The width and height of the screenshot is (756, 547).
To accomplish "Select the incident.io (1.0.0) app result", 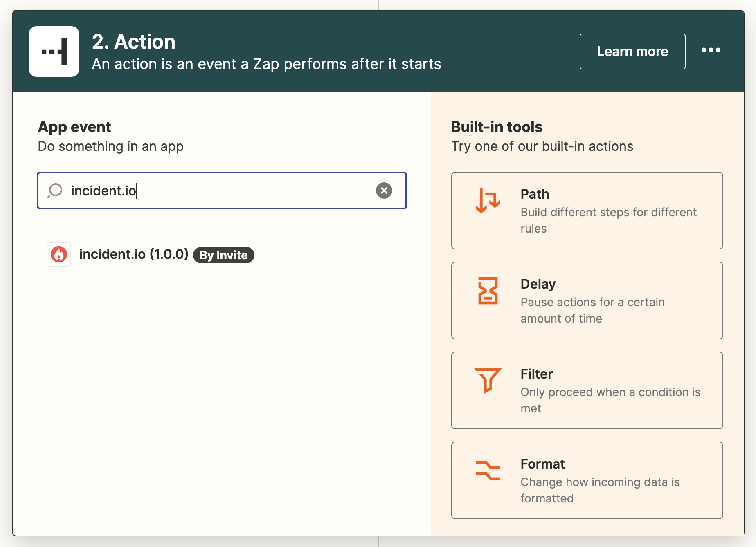I will (x=134, y=254).
